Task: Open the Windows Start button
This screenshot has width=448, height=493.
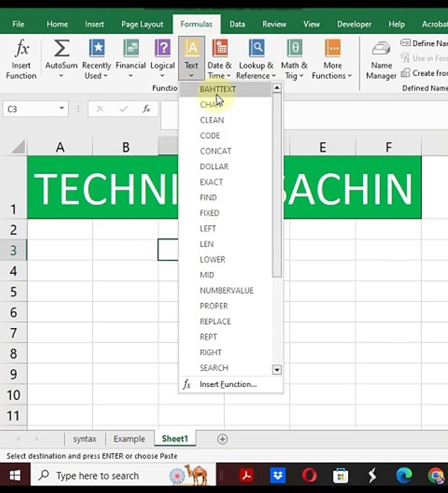Action: click(x=15, y=475)
